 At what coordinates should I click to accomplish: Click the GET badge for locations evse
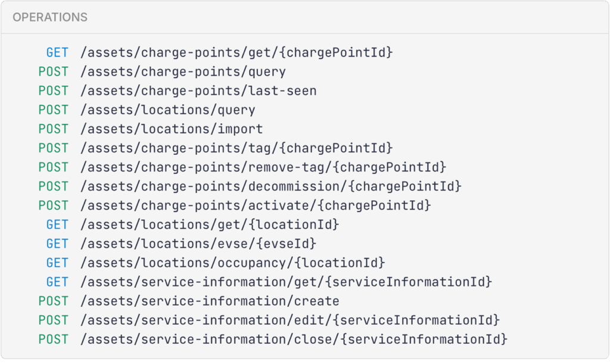(57, 244)
